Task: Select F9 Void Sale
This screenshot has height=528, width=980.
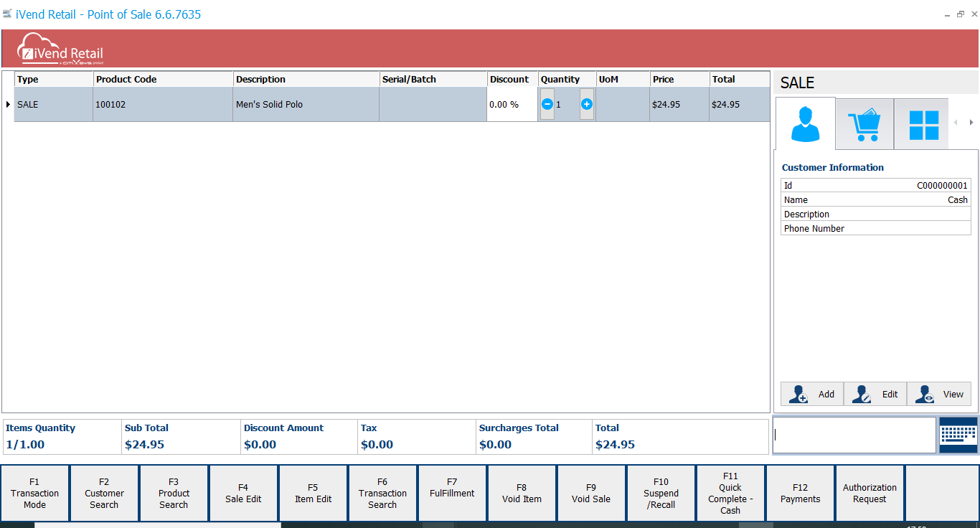Action: [592, 494]
